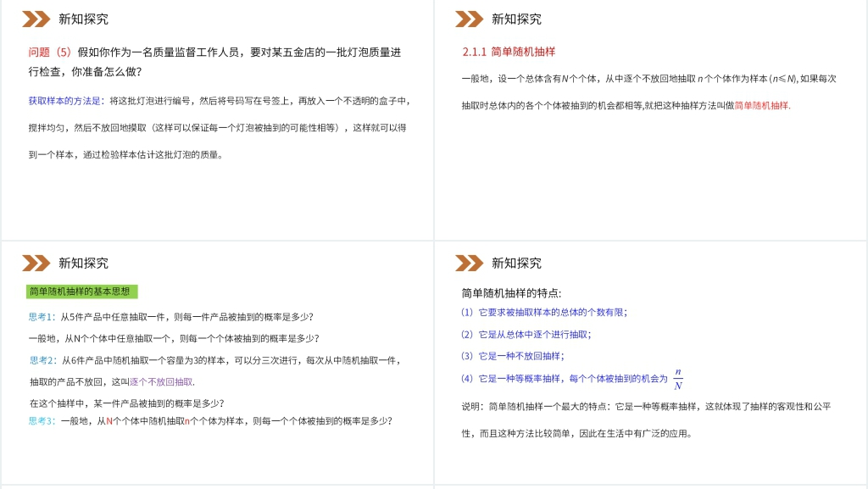Click heading 简单随机抽样的特点:
This screenshot has width=868, height=489.
coord(511,294)
